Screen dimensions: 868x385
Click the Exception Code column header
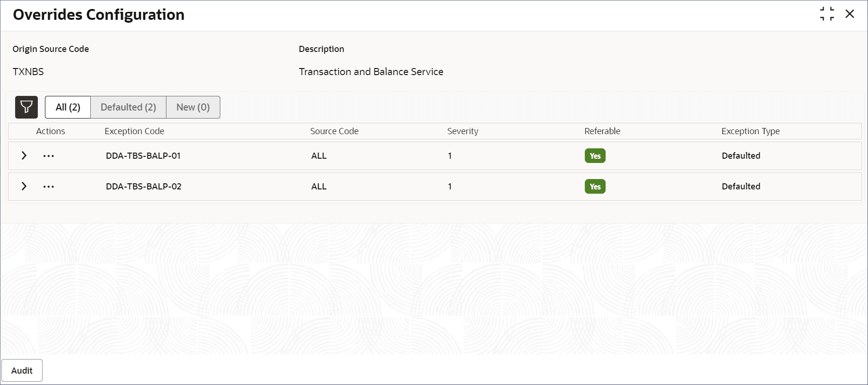click(134, 131)
